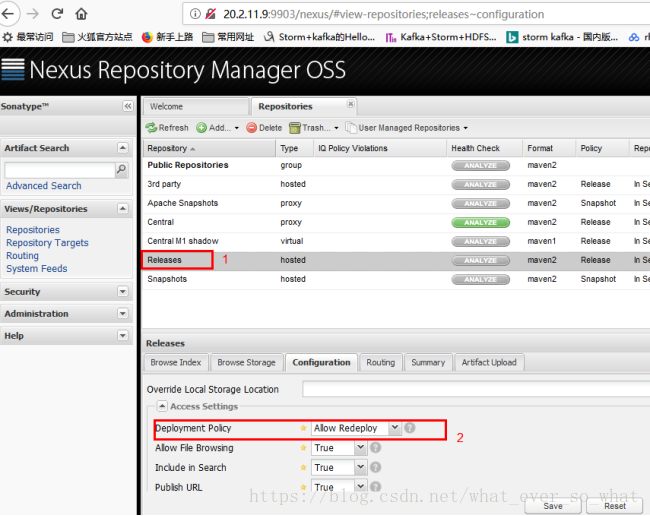This screenshot has width=650, height=516.
Task: Open the Browse Index tab
Action: coord(176,363)
